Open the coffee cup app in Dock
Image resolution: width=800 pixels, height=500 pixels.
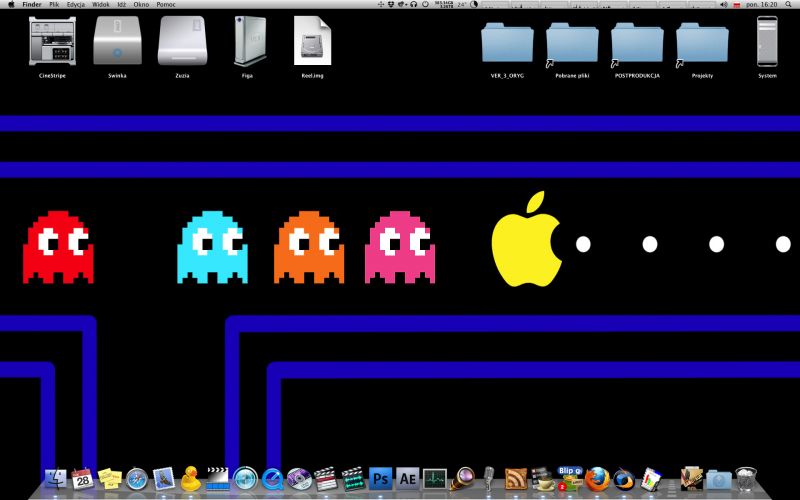(x=543, y=479)
